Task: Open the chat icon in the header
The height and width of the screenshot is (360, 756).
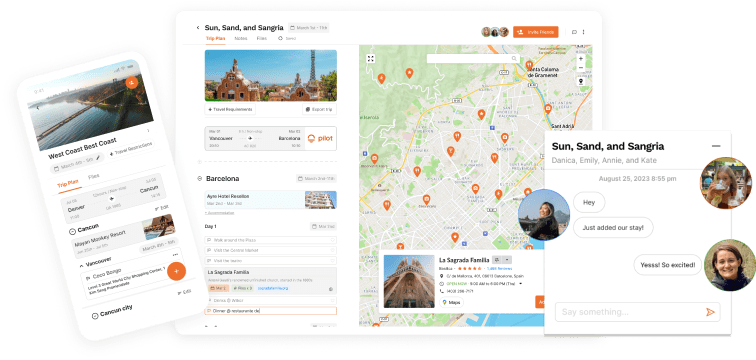Action: click(x=574, y=32)
